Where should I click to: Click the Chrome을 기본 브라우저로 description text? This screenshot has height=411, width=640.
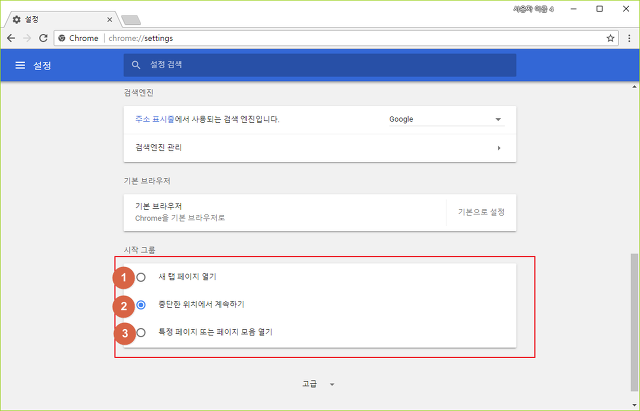point(180,218)
